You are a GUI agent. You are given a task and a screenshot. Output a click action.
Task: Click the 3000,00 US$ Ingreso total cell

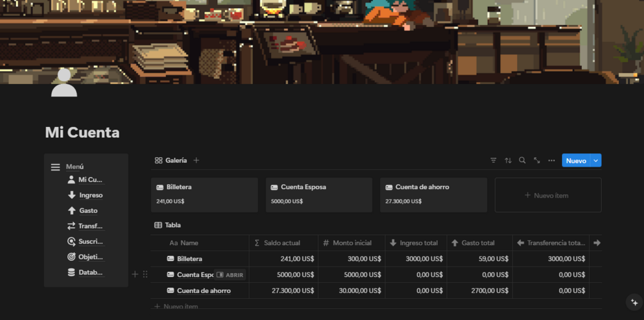click(416, 259)
